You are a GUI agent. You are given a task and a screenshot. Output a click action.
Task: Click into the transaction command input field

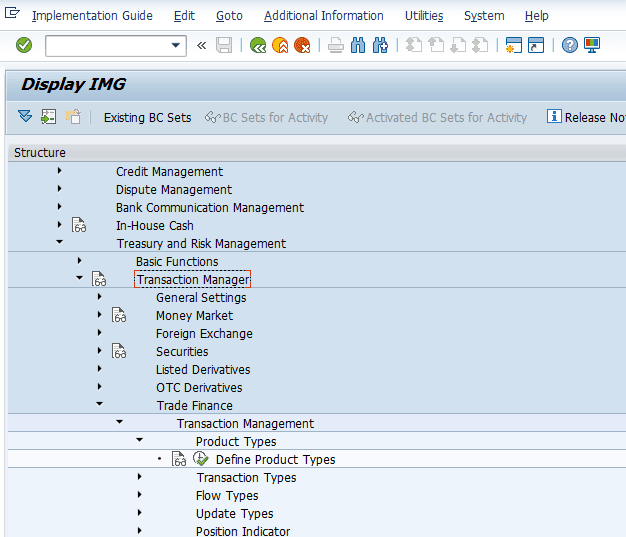(x=107, y=45)
